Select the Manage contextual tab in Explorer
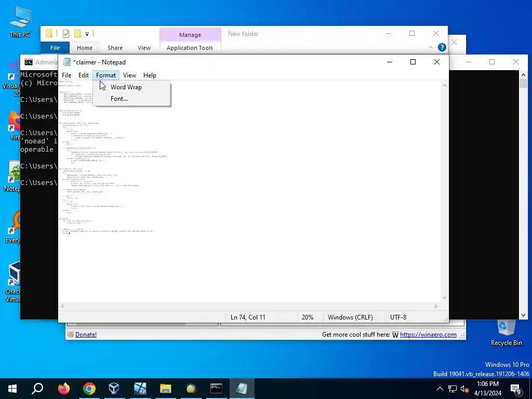Image resolution: width=532 pixels, height=399 pixels. 190,35
